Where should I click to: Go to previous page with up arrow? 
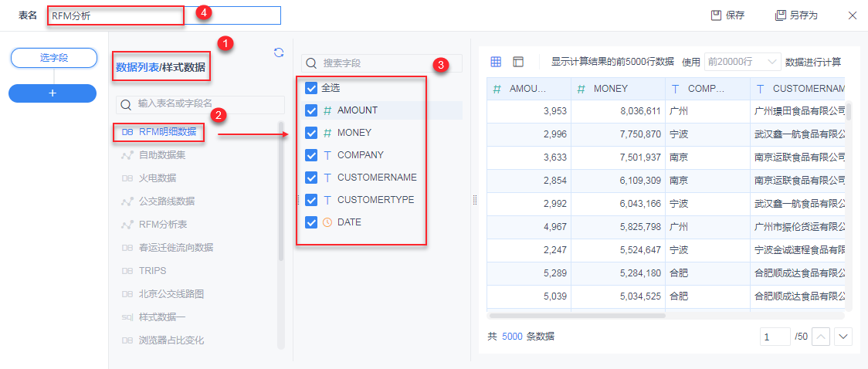pos(822,337)
